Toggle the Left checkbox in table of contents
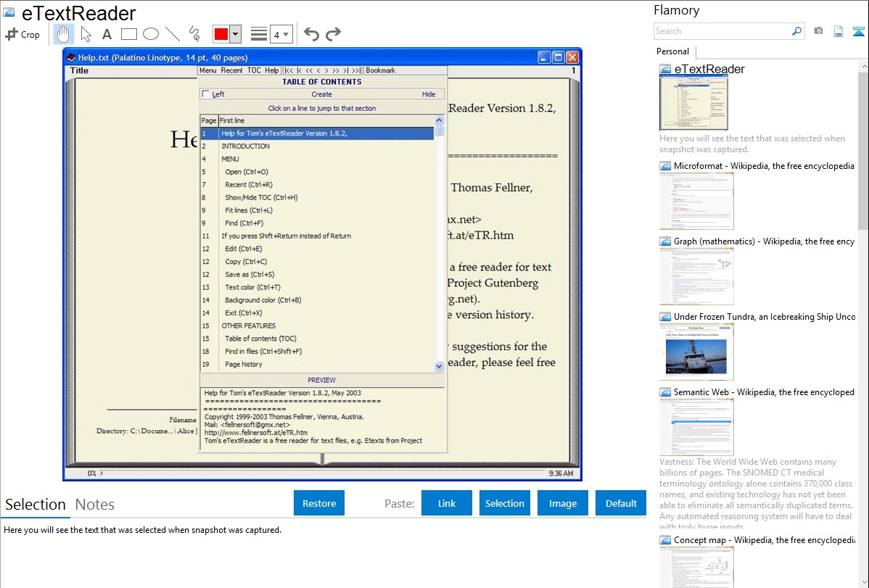The height and width of the screenshot is (588, 869). click(x=206, y=94)
